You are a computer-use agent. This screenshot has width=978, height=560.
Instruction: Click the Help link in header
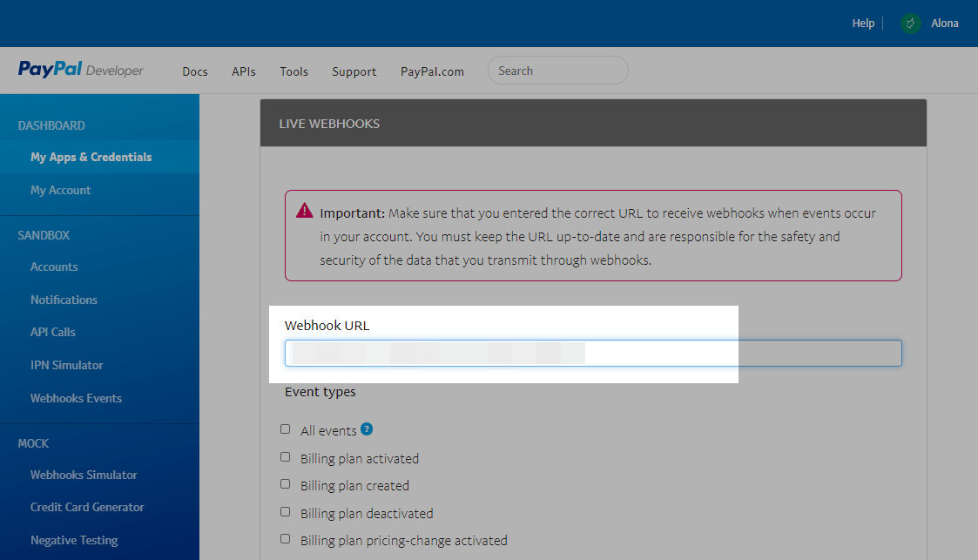point(863,24)
